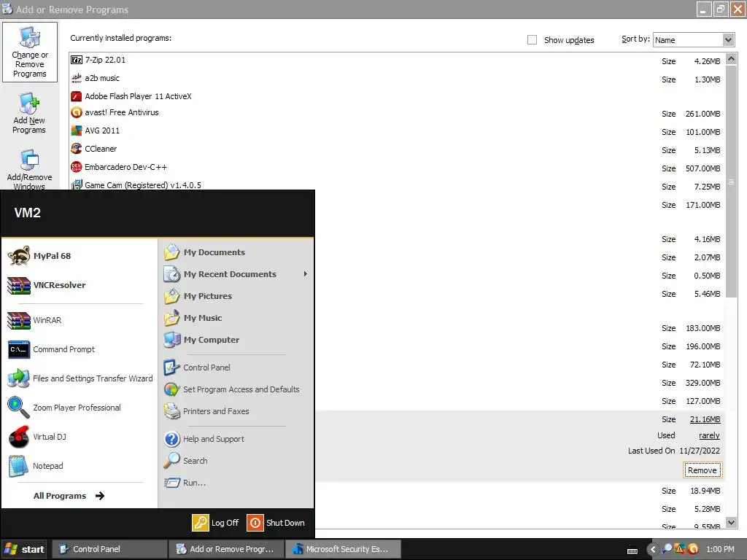Click the rarely usage link
This screenshot has height=560, width=747.
point(709,436)
